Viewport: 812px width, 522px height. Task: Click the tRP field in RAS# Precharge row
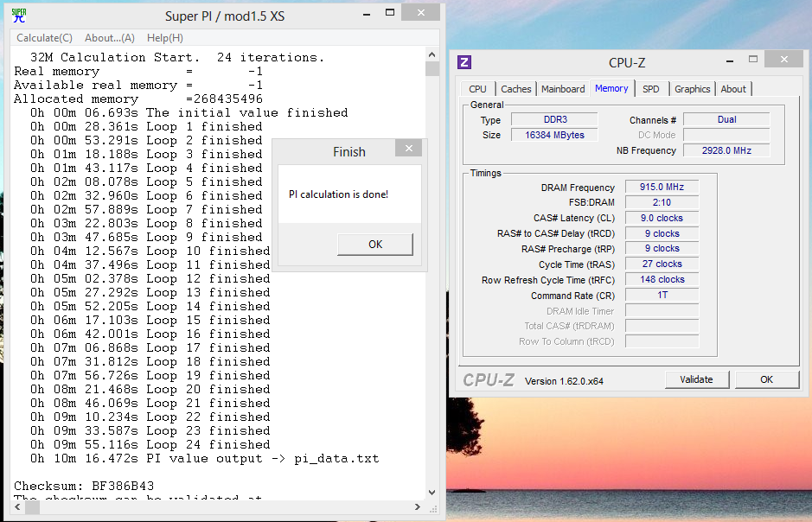662,248
